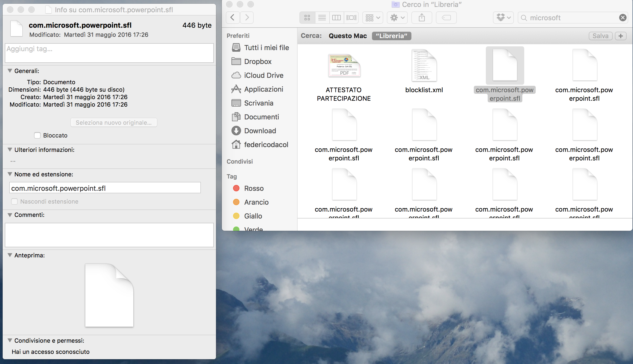Click the Anteprima document preview

(x=109, y=295)
